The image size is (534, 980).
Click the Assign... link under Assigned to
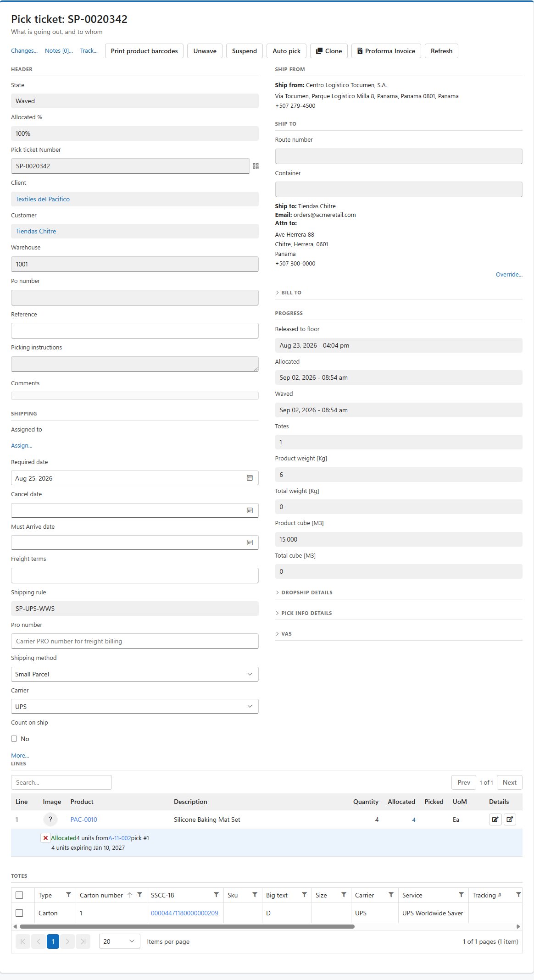(22, 446)
